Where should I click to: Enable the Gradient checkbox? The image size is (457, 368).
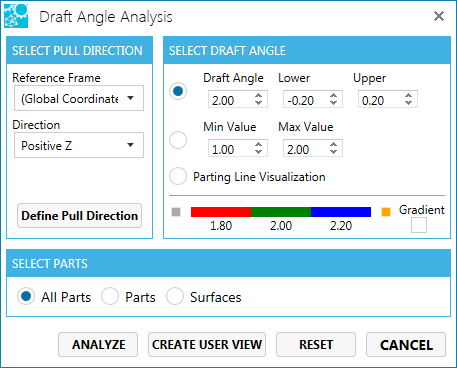[419, 225]
